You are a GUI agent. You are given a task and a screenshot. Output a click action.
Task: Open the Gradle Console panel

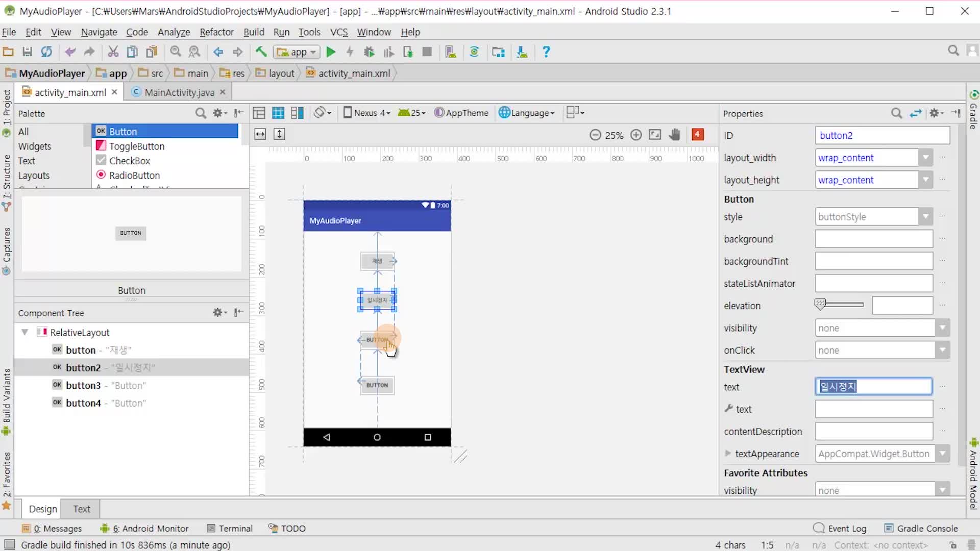[x=921, y=529]
